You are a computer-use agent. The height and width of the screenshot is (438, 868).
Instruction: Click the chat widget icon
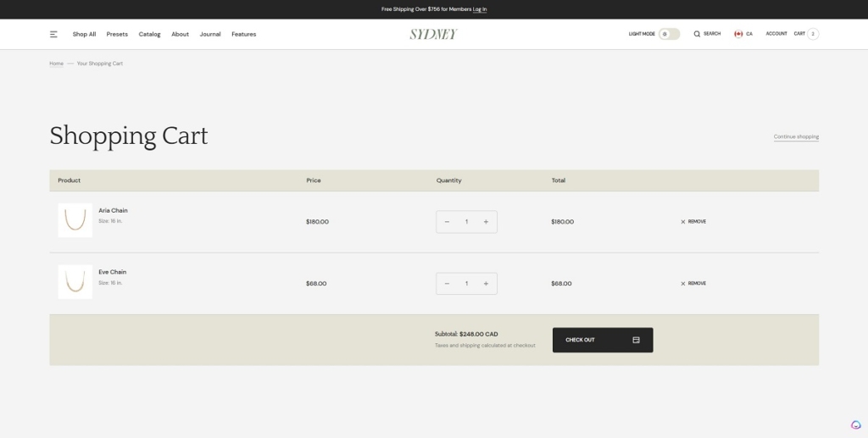coord(856,425)
